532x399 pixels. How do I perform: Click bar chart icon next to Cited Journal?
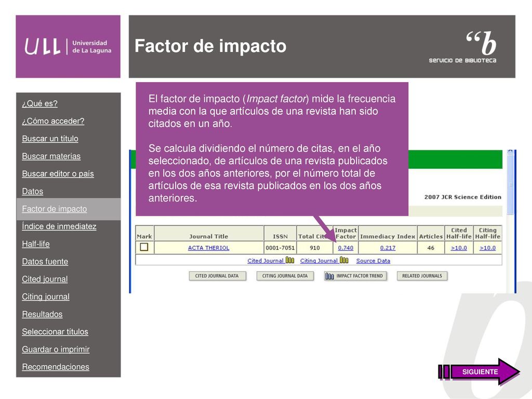click(x=290, y=260)
